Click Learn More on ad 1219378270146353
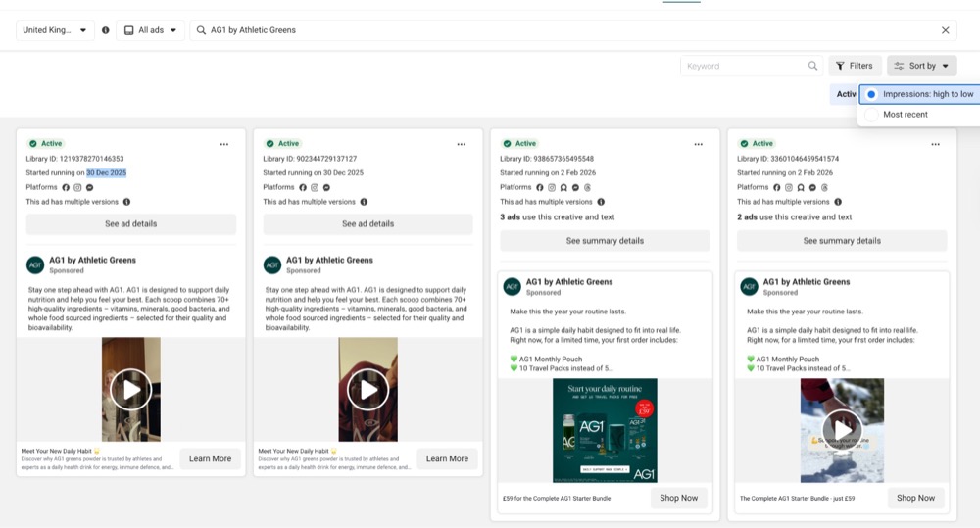Screen dimensions: 980x528 [x=210, y=458]
